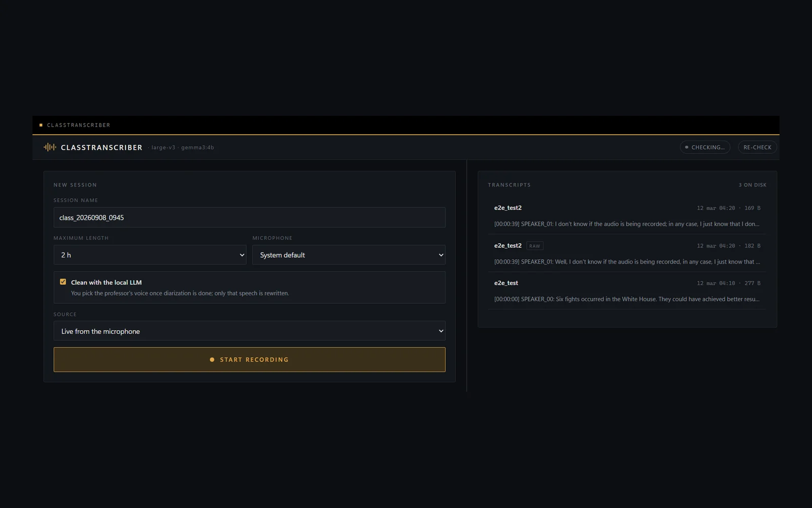Screen dimensions: 812x508
Task: Click into the Session Name input field
Action: coord(249,217)
